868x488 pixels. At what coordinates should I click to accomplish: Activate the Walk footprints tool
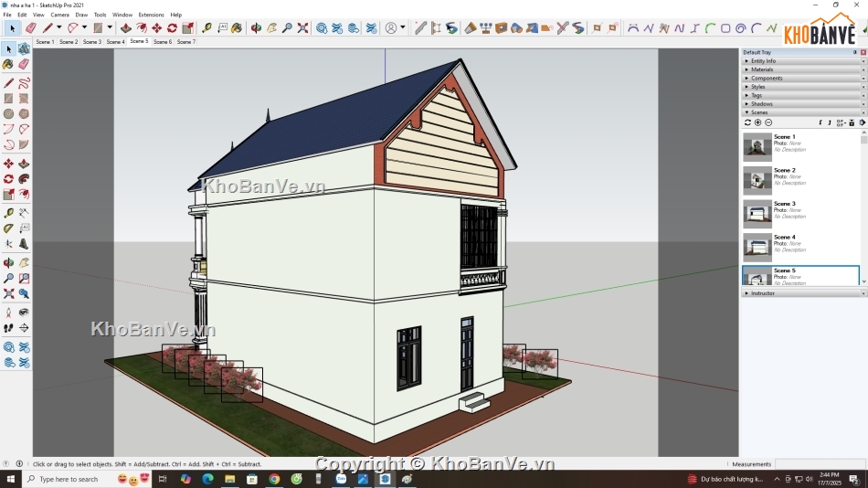[x=8, y=328]
